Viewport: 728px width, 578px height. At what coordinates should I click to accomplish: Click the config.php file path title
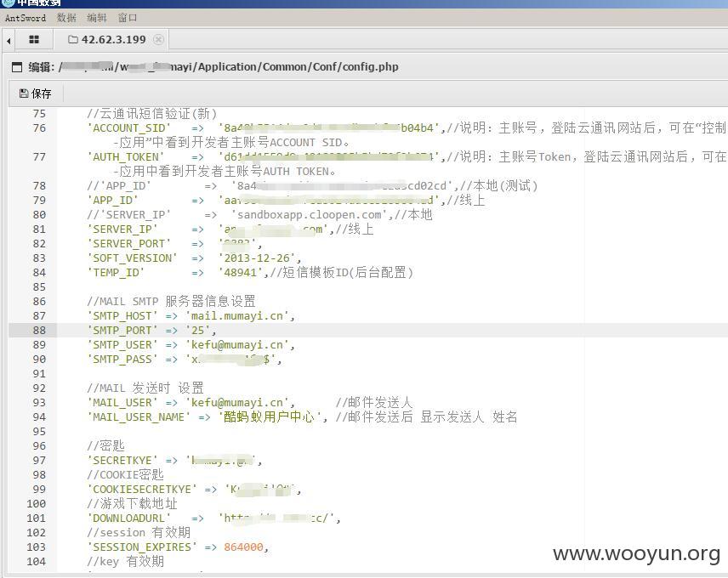229,67
